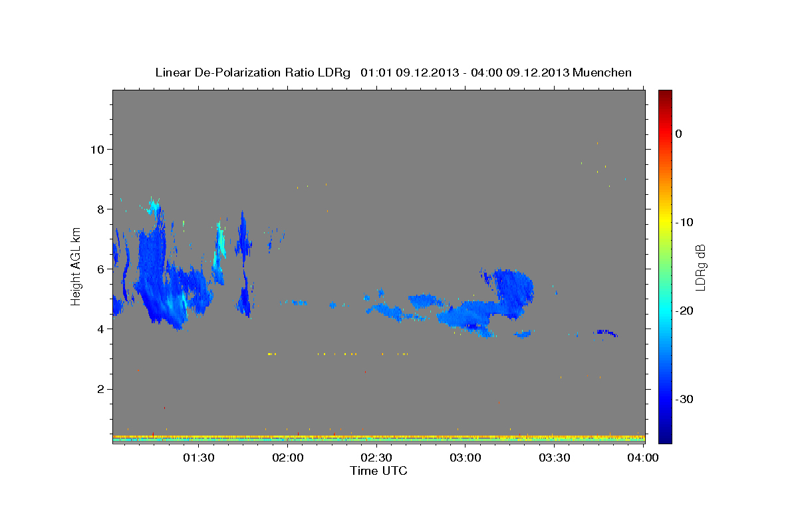The height and width of the screenshot is (532, 798).
Task: Click the 'Muenchen' location label in title
Action: pos(602,72)
